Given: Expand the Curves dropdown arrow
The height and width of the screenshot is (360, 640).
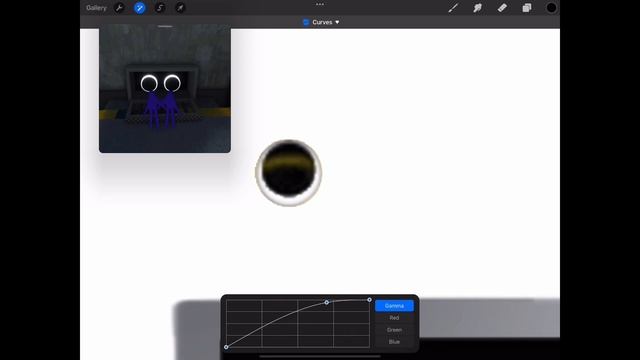Looking at the screenshot, I should click(337, 22).
